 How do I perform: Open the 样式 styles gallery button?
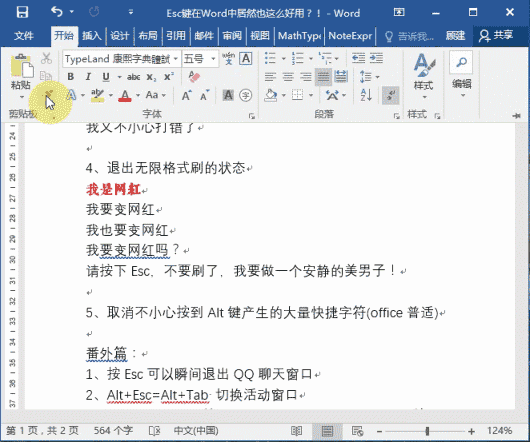point(424,77)
